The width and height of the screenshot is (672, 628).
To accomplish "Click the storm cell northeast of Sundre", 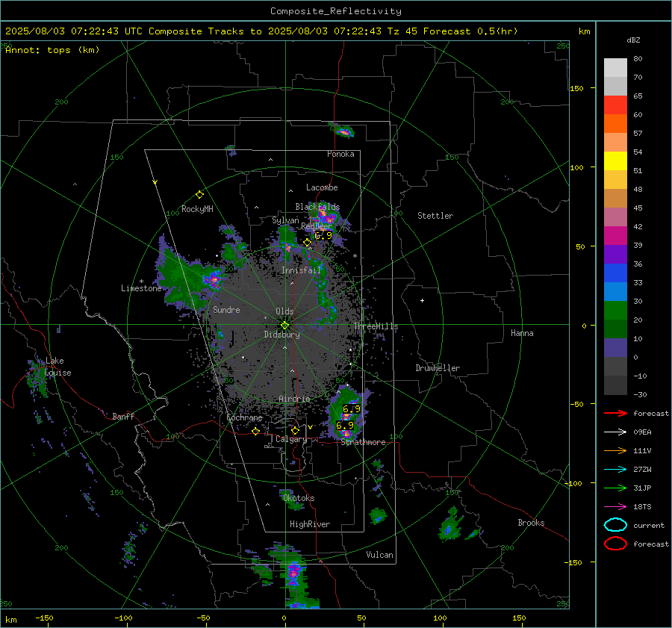I will coord(213,280).
